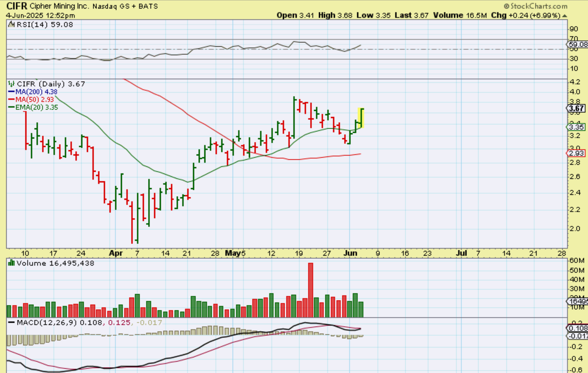Click the copyright symbol before StockCharts.com
588x373 pixels.
[506, 6]
